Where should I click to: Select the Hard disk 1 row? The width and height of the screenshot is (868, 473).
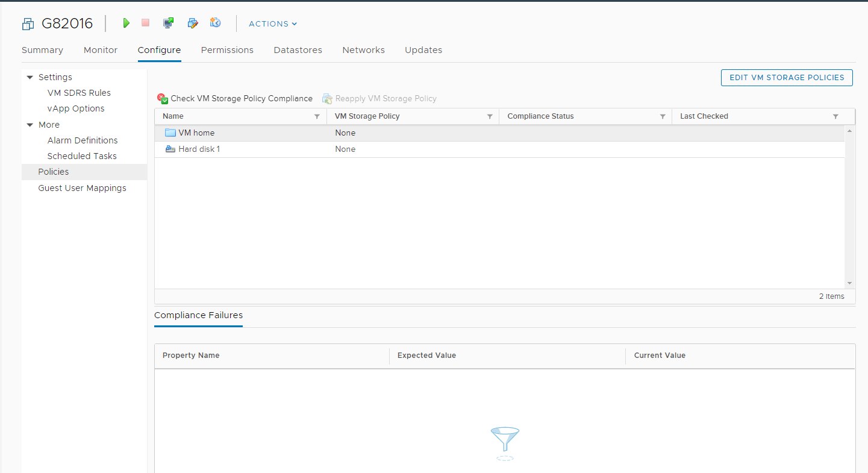pos(199,149)
